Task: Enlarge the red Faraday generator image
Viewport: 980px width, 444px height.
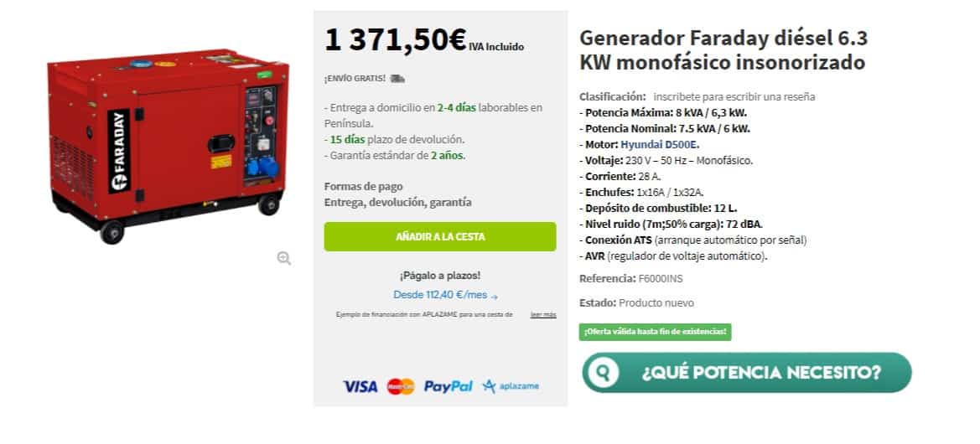Action: [x=168, y=145]
